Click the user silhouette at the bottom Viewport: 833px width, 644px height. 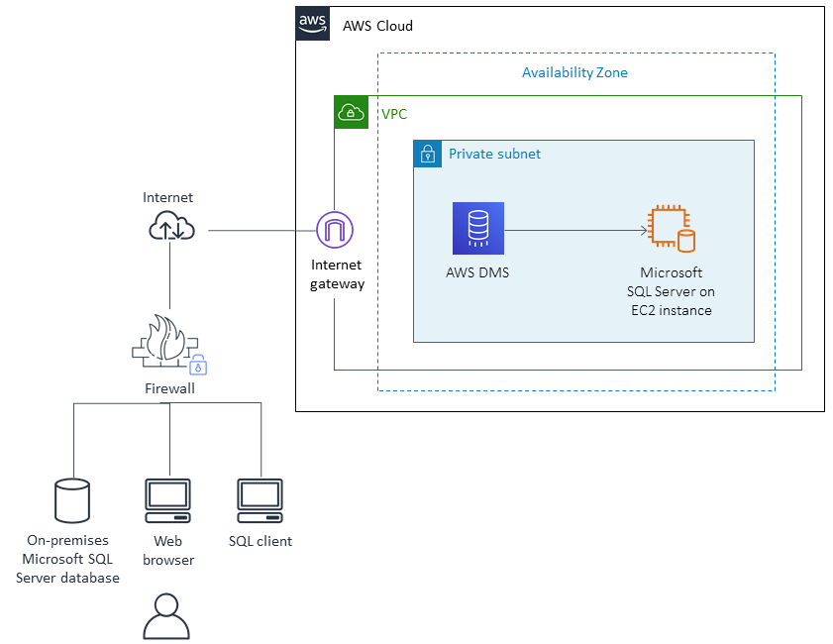point(166,616)
